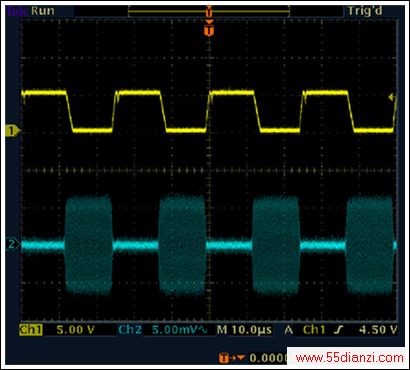Select the channel 1 ground marker
Viewport: 410px width, 370px height.
12,131
